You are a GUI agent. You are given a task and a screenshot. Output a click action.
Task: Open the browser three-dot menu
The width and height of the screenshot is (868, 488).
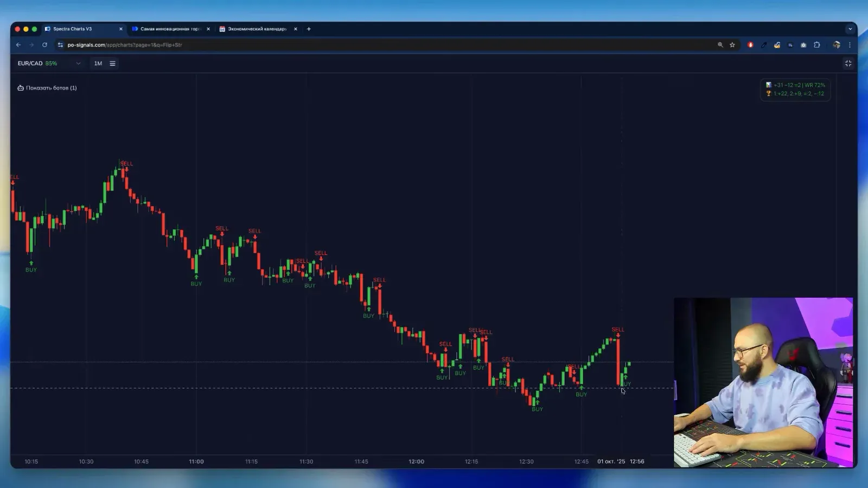click(850, 45)
